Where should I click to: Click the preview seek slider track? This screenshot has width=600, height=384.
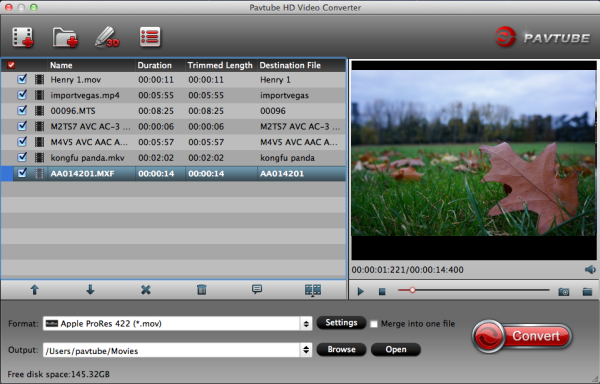click(474, 290)
